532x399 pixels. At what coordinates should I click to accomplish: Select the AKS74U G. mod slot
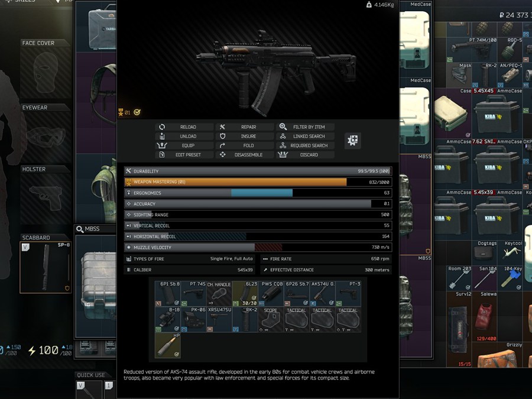tap(323, 293)
